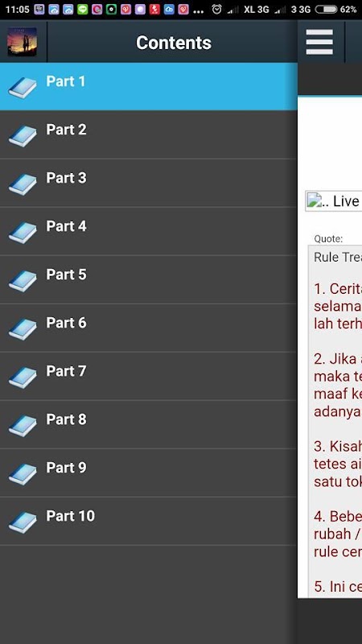Tap the Rule quote box text

337,257
